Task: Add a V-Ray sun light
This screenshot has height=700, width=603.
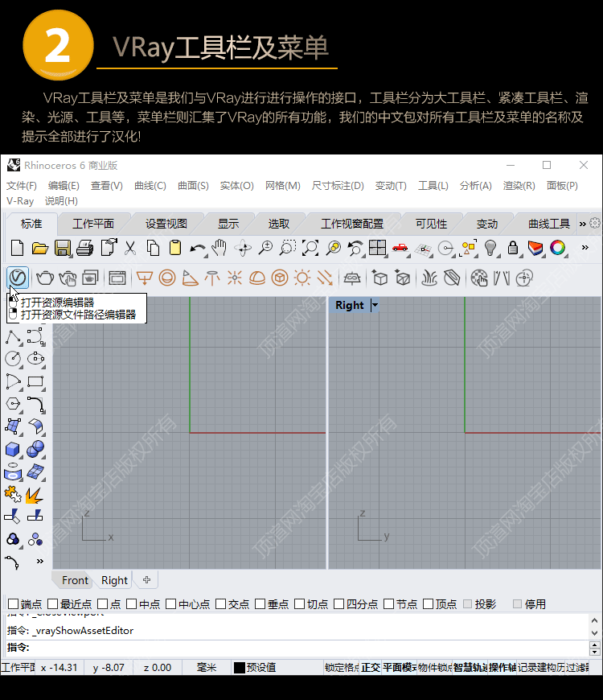Action: (x=302, y=278)
